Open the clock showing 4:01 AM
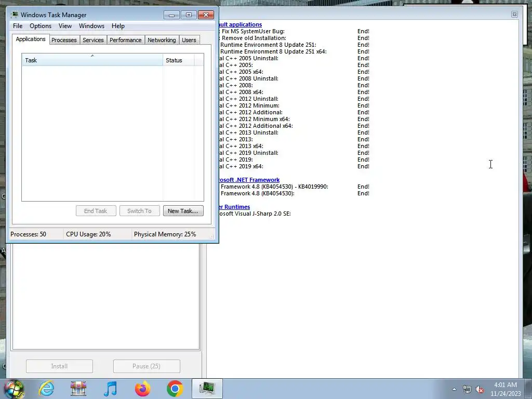The image size is (532, 399). coord(505,385)
